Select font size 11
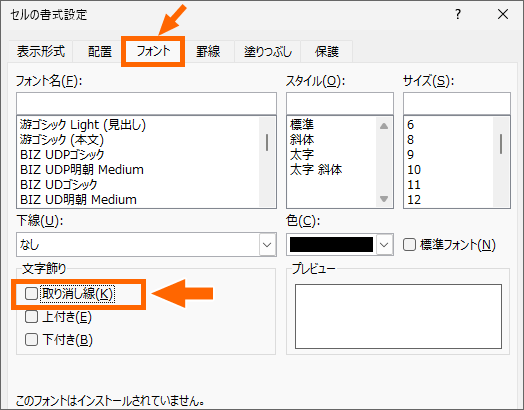Screen dimensions: 524x410 pyautogui.click(x=414, y=184)
